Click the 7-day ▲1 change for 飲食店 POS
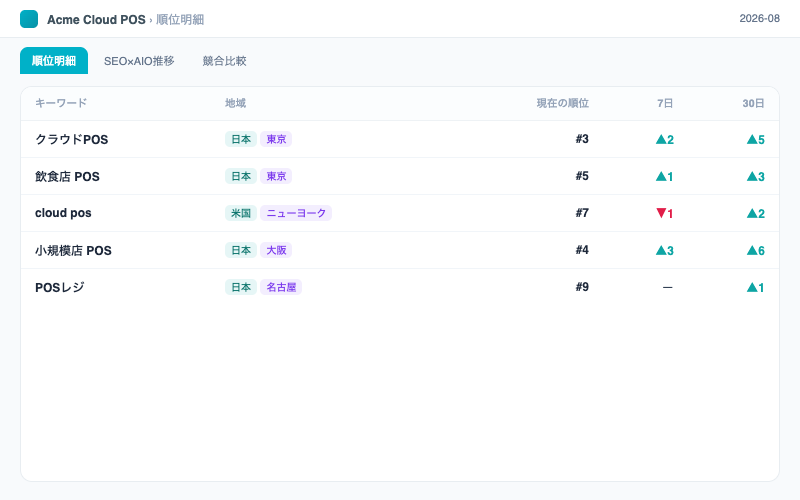This screenshot has width=800, height=500. [665, 177]
